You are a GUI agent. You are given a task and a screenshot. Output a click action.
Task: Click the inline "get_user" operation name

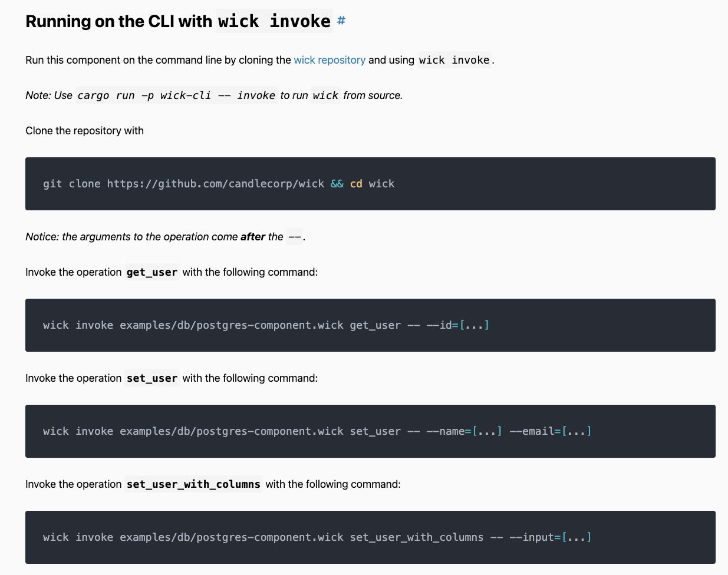click(152, 272)
